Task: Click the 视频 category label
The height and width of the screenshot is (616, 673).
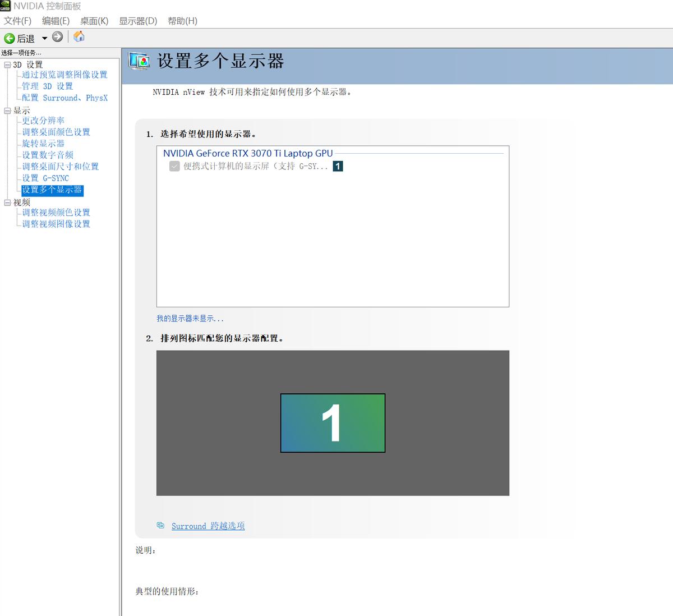Action: pos(22,203)
